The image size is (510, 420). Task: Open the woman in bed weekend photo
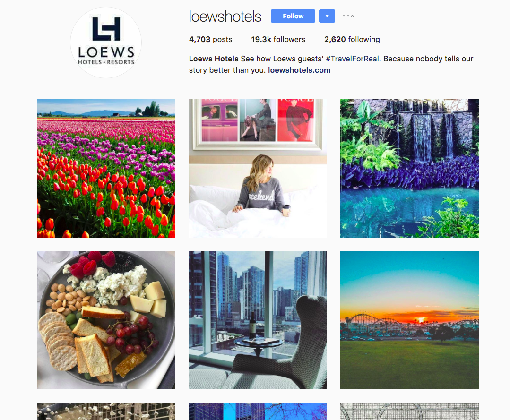258,168
